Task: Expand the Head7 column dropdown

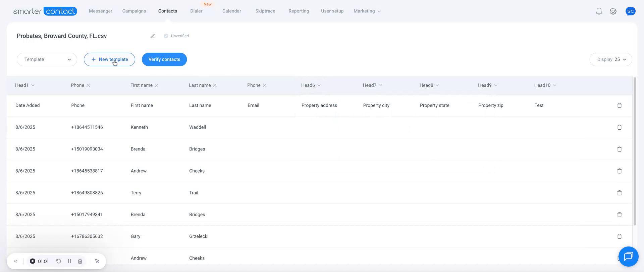Action: [x=380, y=85]
